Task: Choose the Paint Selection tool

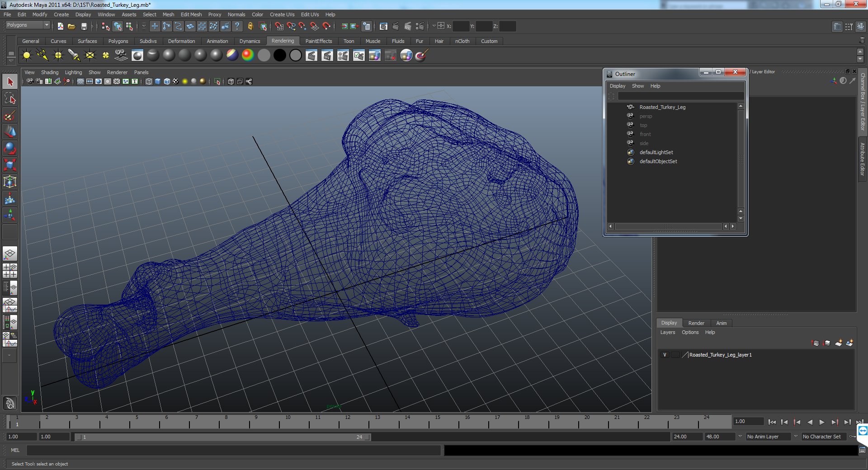Action: pyautogui.click(x=10, y=115)
